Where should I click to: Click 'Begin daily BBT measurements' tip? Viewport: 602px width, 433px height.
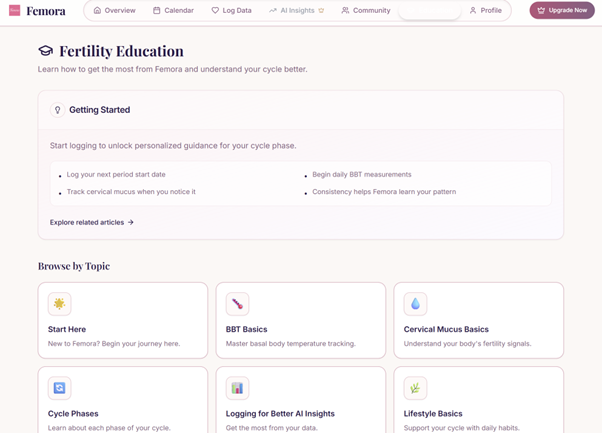pyautogui.click(x=362, y=174)
